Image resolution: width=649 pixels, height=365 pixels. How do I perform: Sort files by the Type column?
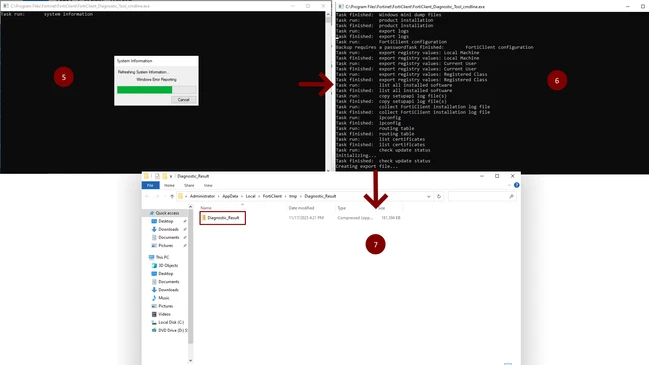pos(341,208)
